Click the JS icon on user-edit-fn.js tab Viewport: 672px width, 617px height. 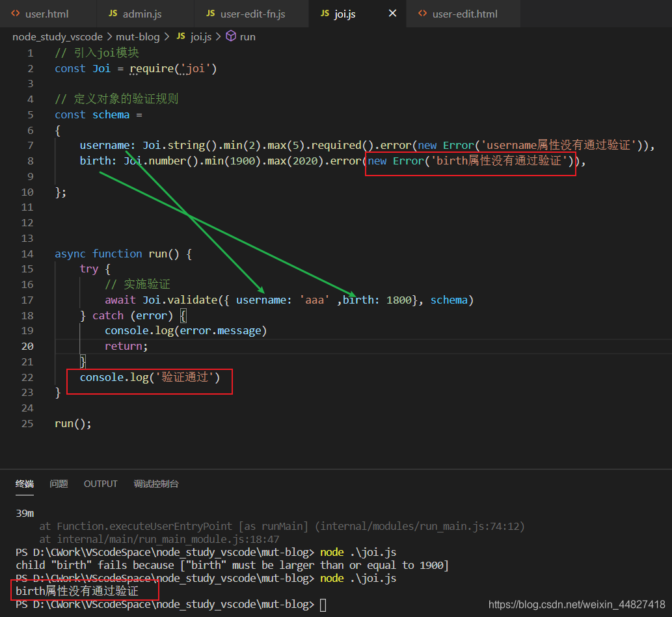[x=210, y=13]
